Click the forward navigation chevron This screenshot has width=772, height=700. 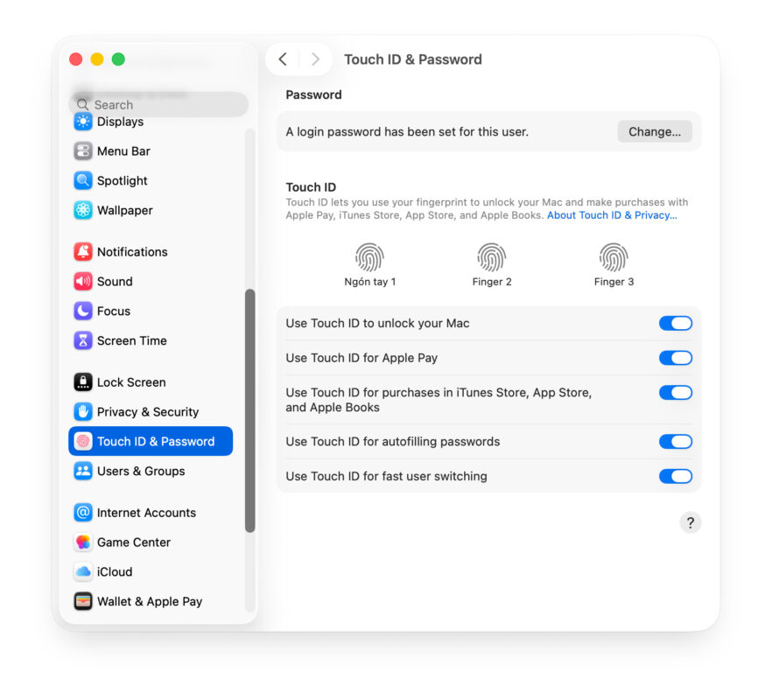tap(315, 59)
